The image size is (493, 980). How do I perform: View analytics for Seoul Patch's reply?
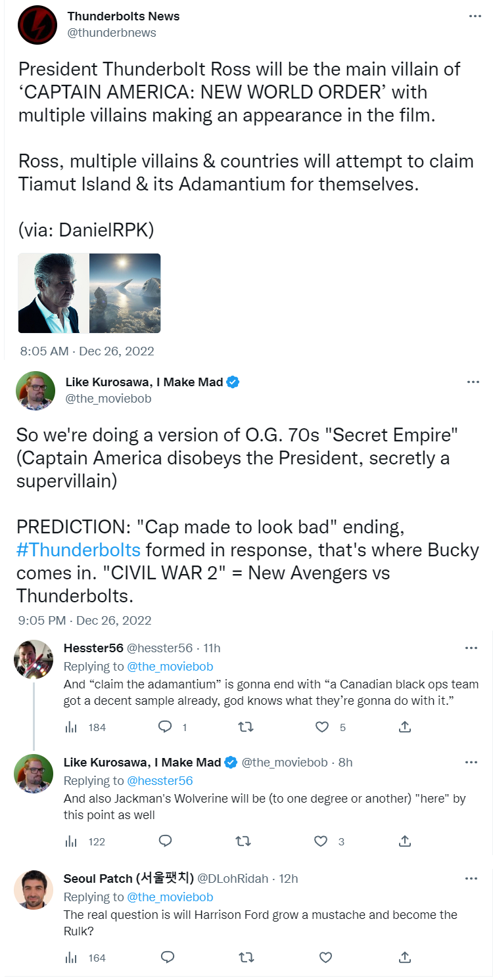[72, 958]
